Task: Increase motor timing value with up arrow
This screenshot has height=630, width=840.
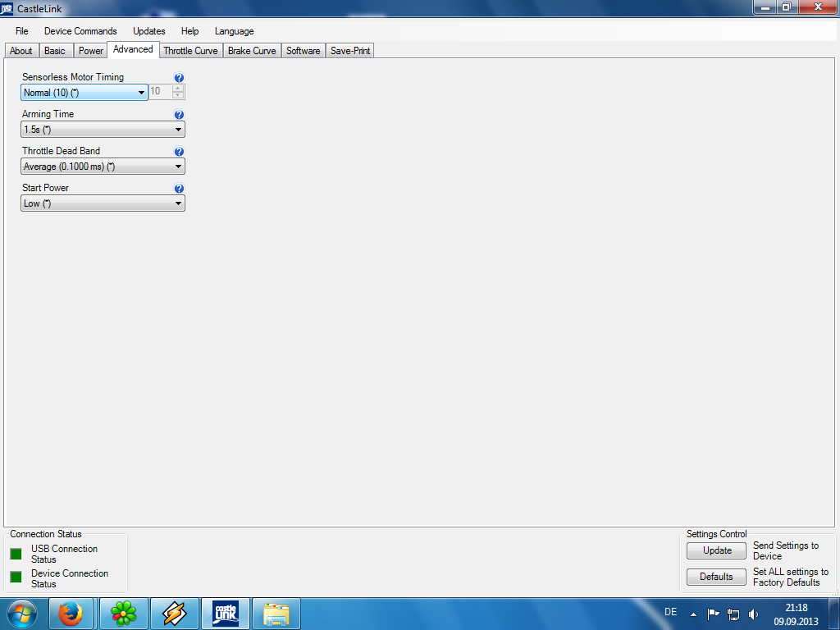Action: coord(178,89)
